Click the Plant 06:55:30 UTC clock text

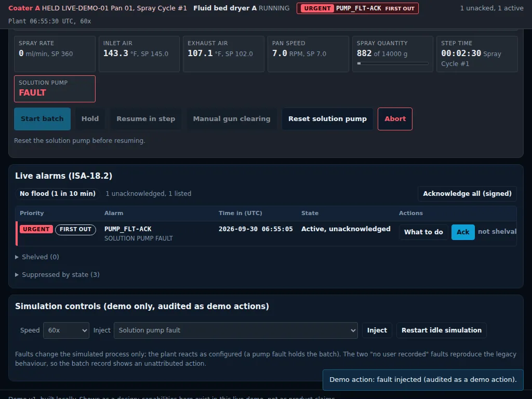pyautogui.click(x=49, y=21)
